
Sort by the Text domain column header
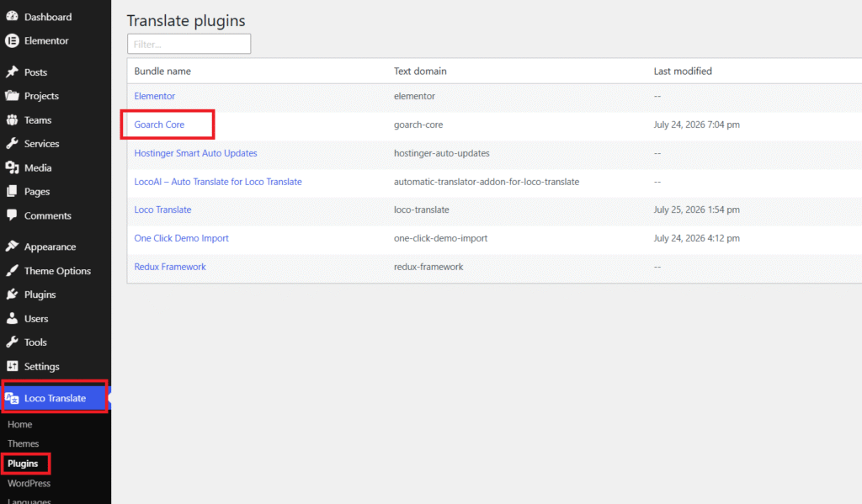[x=420, y=71]
